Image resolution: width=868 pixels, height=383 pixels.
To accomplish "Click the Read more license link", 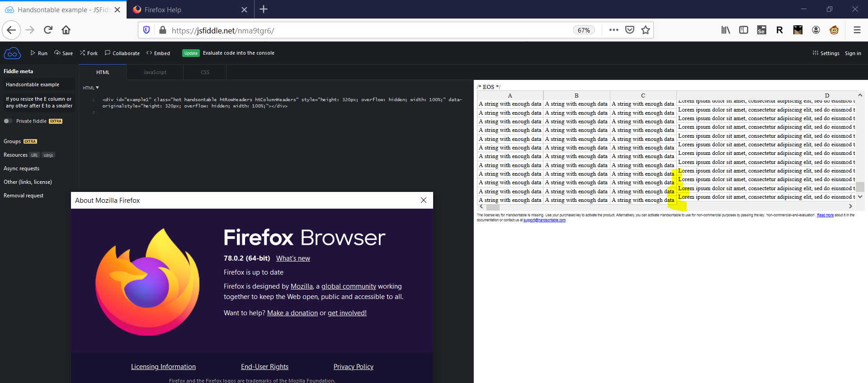I will [825, 215].
